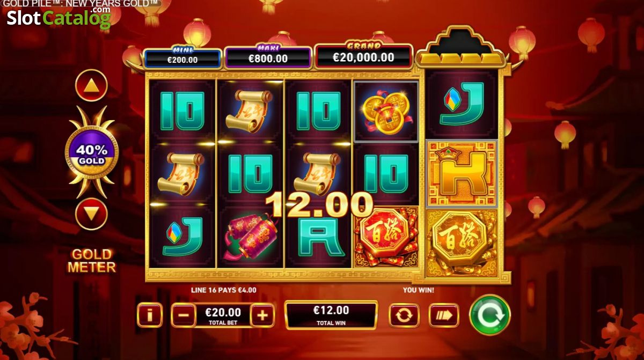Click the golden octagon symbol on the last reel
The width and height of the screenshot is (644, 360).
[462, 243]
